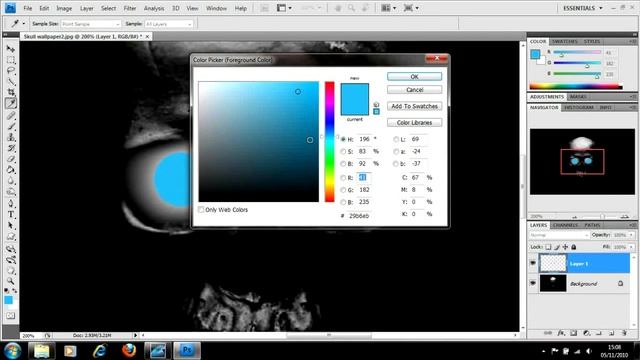Screen dimensions: 640x360
Task: Select the Clone Stamp tool
Action: pyautogui.click(x=11, y=137)
